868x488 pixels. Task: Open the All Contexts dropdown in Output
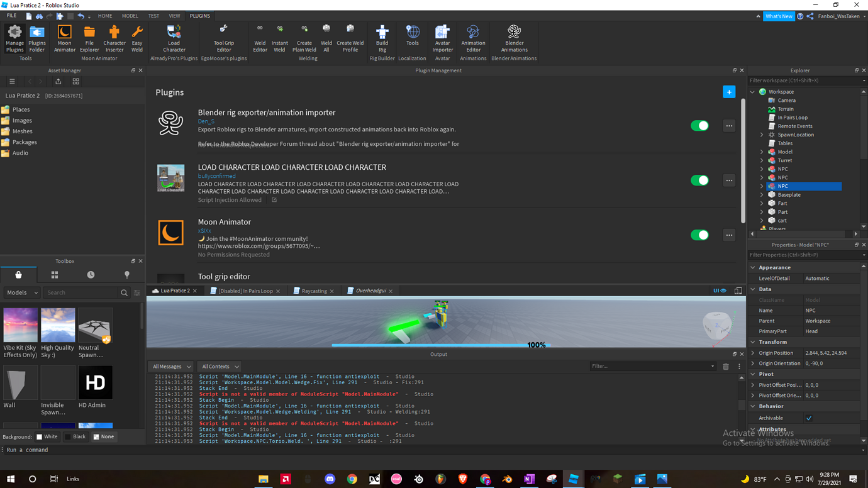[x=219, y=367]
